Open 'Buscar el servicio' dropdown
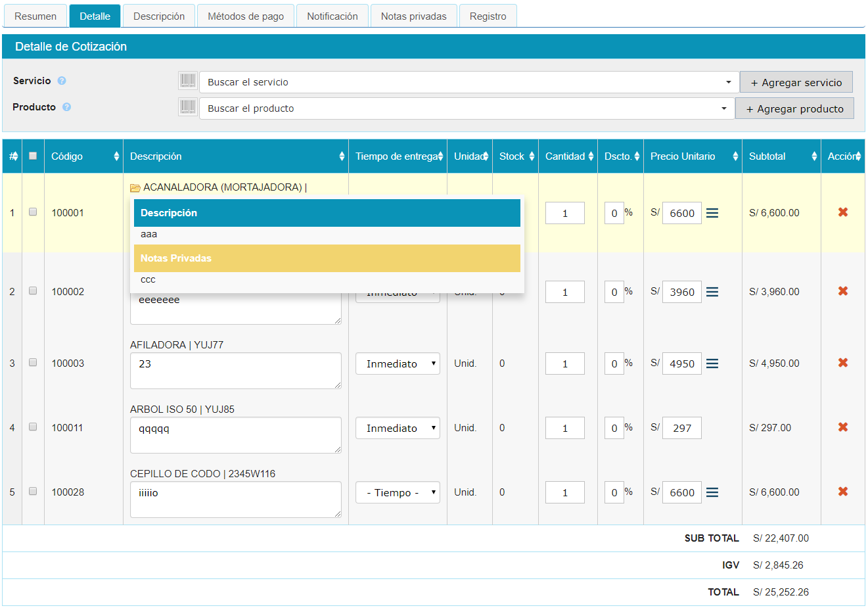 pos(469,82)
